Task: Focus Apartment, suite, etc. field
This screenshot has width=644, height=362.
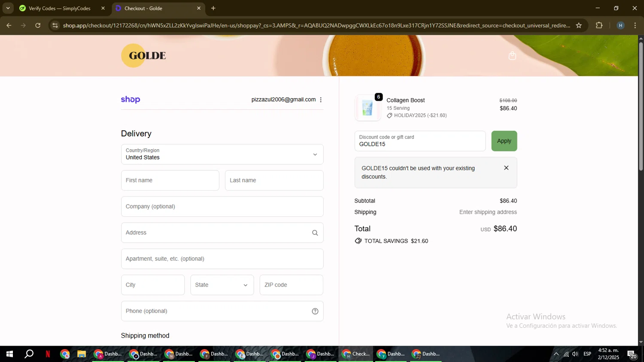Action: point(222,259)
